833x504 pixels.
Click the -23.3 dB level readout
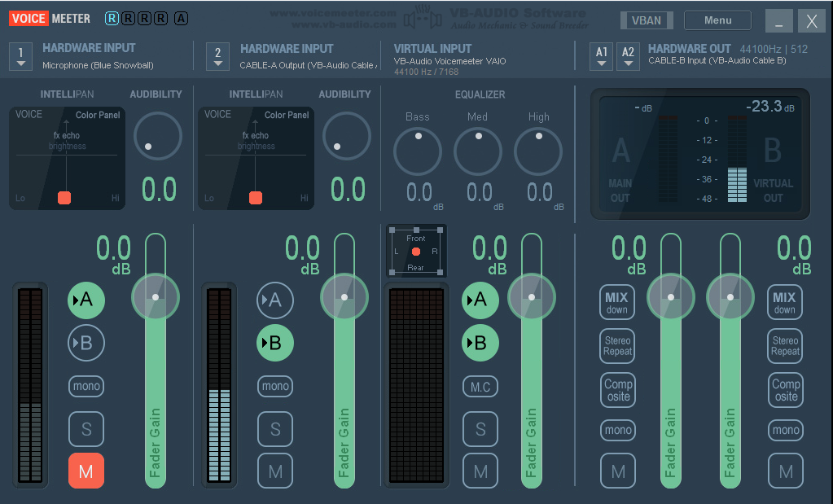[769, 106]
